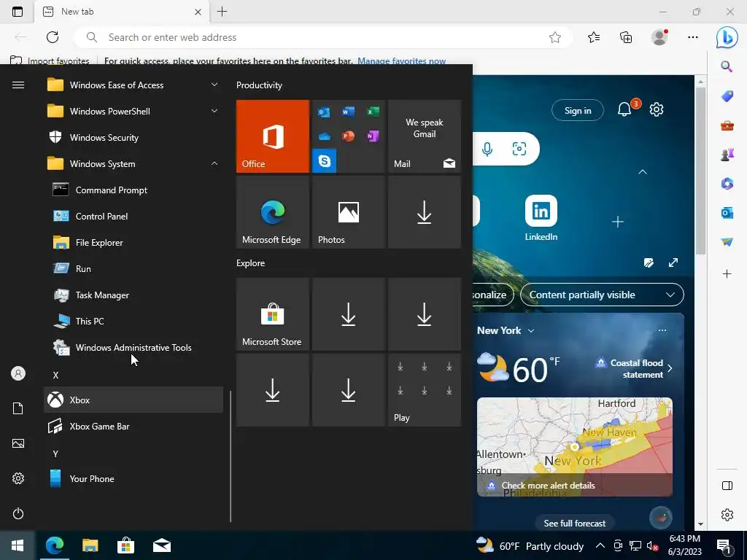The width and height of the screenshot is (747, 560).
Task: Open weather card more options
Action: [x=662, y=330]
